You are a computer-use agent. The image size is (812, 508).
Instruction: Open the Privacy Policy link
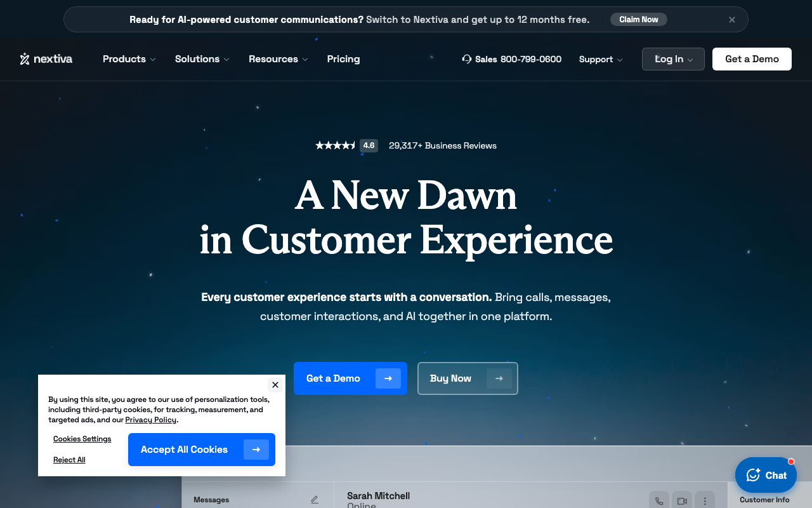click(x=151, y=420)
